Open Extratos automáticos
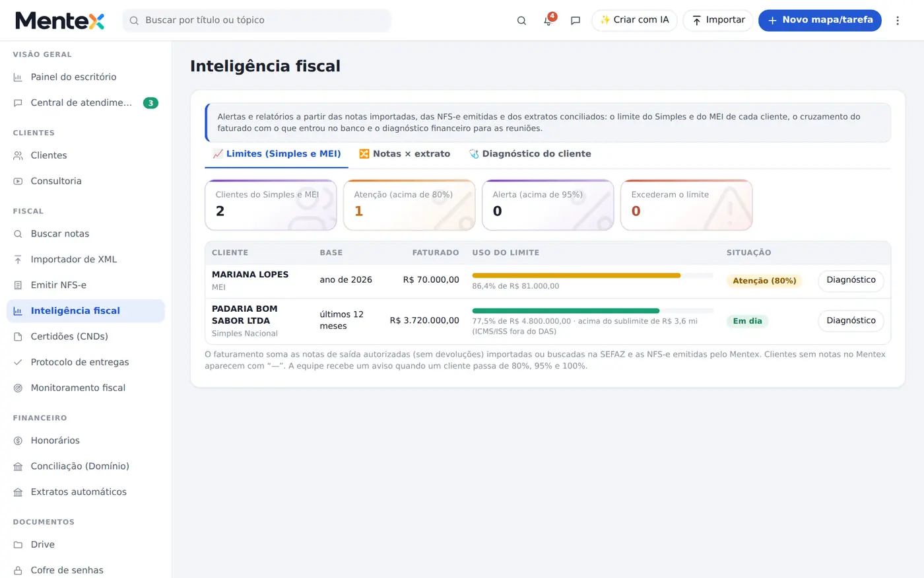The width and height of the screenshot is (924, 578). (x=86, y=492)
